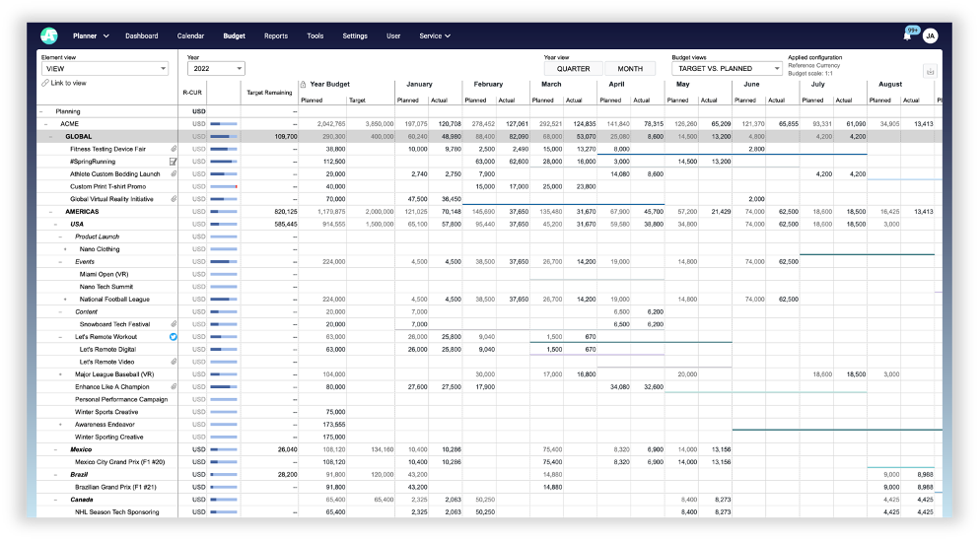Open attachment on Global Virtual Reality Initiative
980x540 pixels.
pos(174,199)
